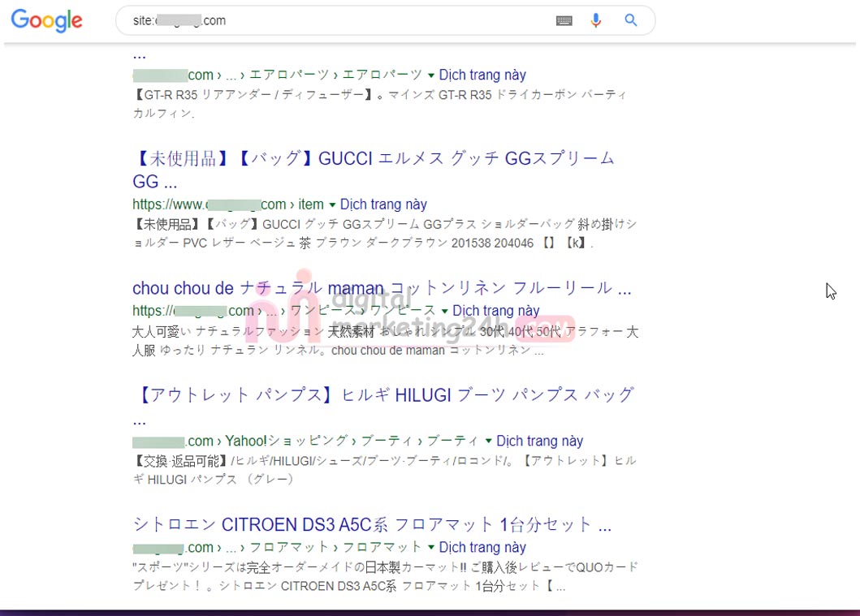Open the chou chou de maman result title

tap(382, 288)
